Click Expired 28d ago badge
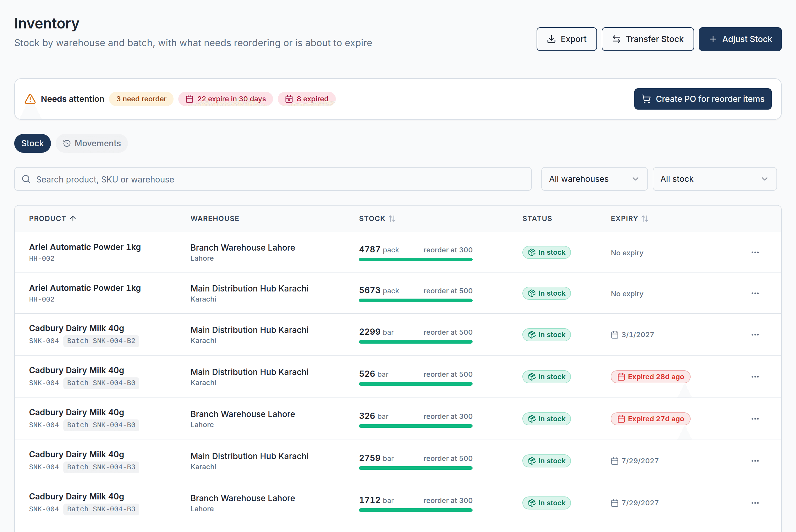This screenshot has width=796, height=532. [x=650, y=376]
